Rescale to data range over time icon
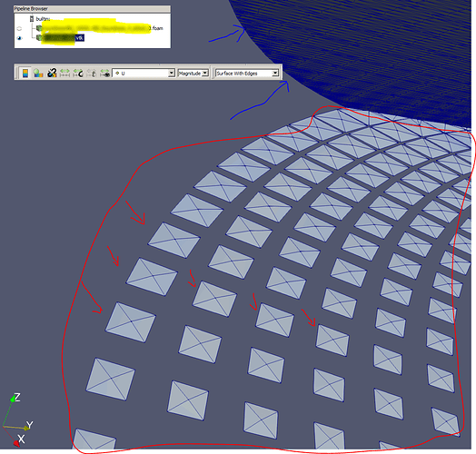This screenshot has width=476, height=454. tap(92, 74)
